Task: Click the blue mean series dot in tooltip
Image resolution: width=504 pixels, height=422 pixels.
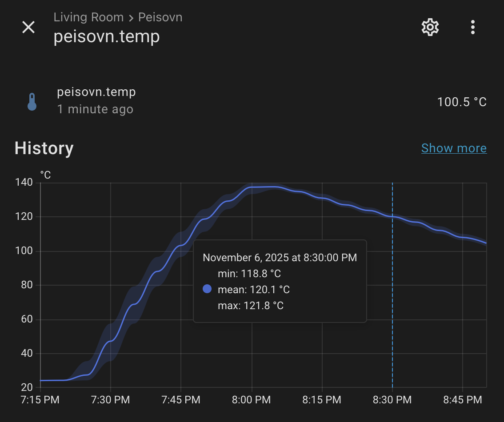Action: [207, 289]
